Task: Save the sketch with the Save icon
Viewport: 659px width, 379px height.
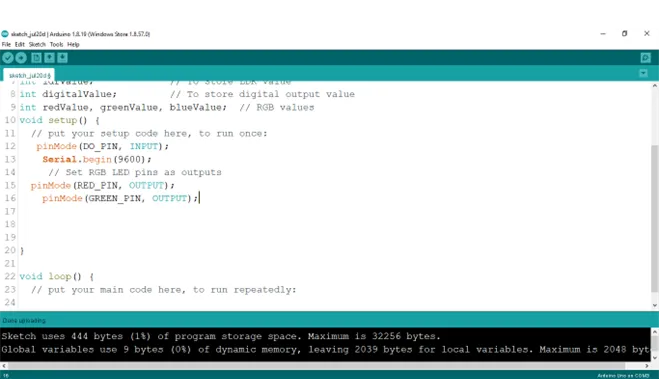Action: point(63,58)
